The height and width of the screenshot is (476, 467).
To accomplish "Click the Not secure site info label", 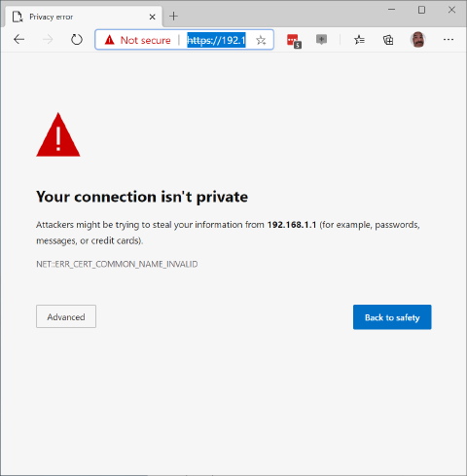I will pyautogui.click(x=145, y=40).
